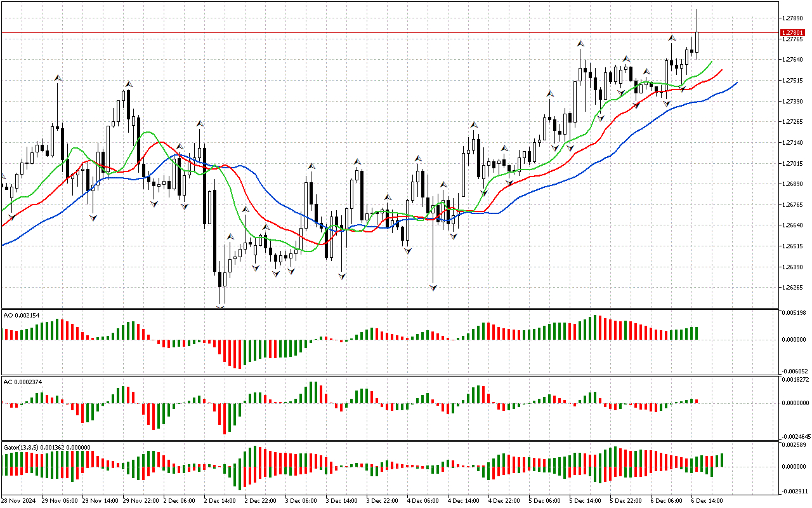Select the '2 Dec 14:00' time label
This screenshot has height=508, width=812.
point(221,500)
